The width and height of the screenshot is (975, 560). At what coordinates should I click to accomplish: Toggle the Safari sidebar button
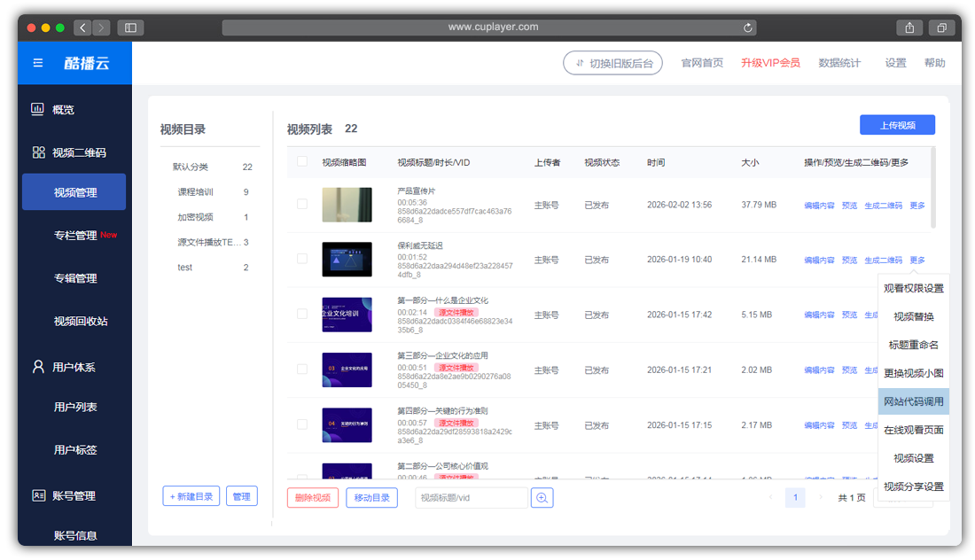tap(130, 27)
